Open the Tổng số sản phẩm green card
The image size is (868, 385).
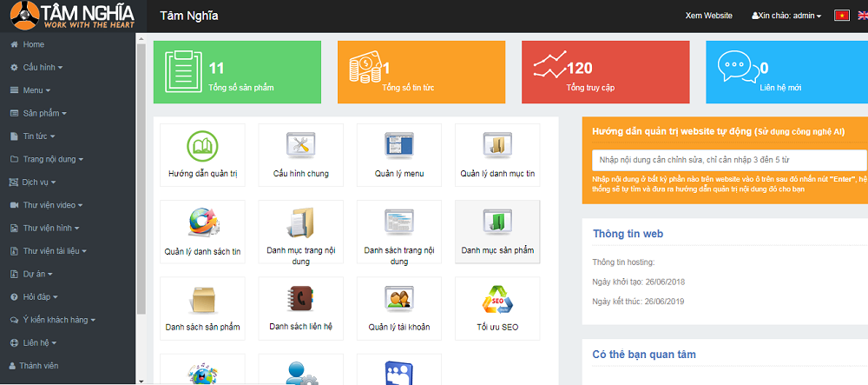point(237,72)
